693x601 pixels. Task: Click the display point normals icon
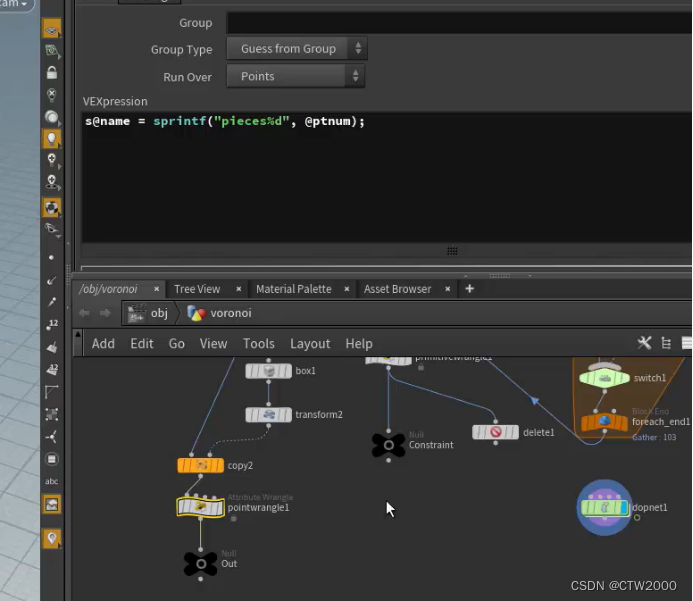[x=51, y=280]
